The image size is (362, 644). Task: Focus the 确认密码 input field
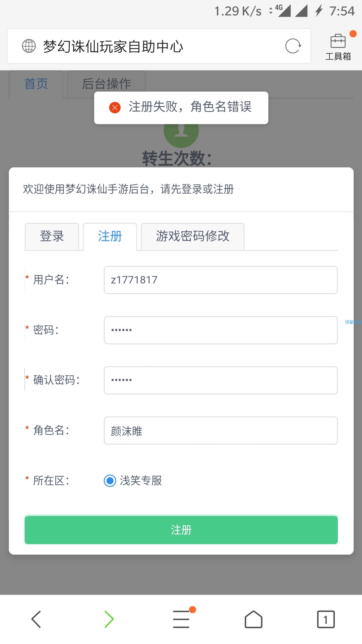pyautogui.click(x=221, y=380)
